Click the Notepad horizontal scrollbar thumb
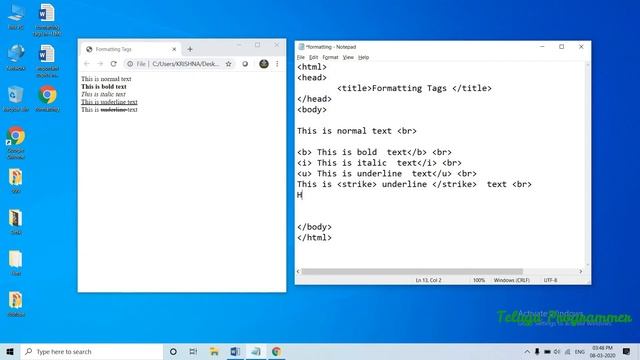This screenshot has width=640, height=360. coord(412,271)
